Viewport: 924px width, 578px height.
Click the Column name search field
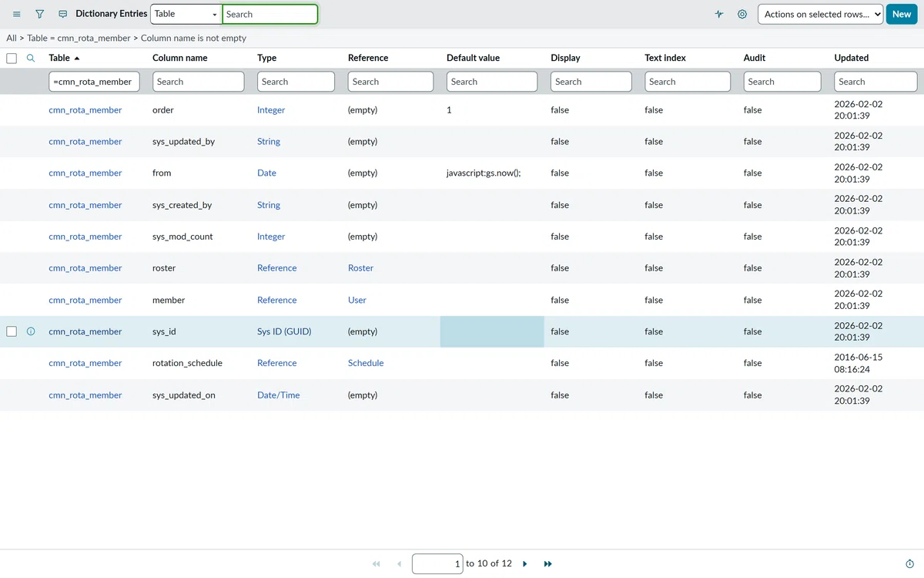pyautogui.click(x=199, y=82)
